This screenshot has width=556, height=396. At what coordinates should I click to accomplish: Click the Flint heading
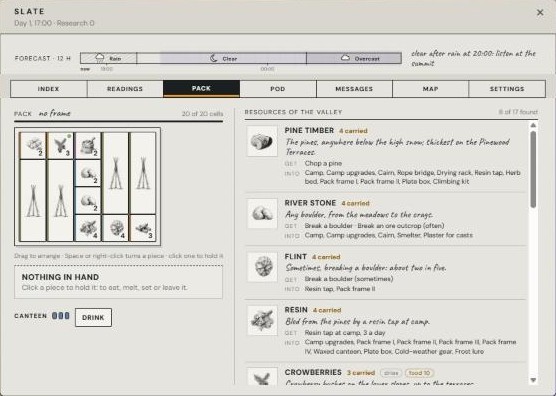296,257
